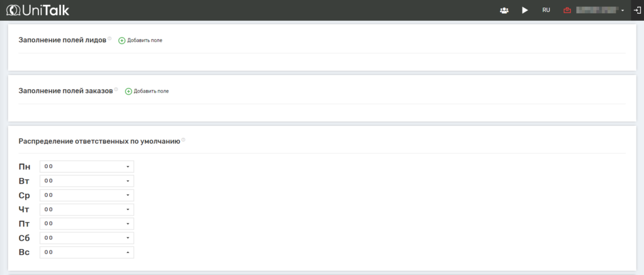Screen dimensions: 644x275
Task: Click help icon next to Заполнение полей лидов
Action: (x=109, y=38)
